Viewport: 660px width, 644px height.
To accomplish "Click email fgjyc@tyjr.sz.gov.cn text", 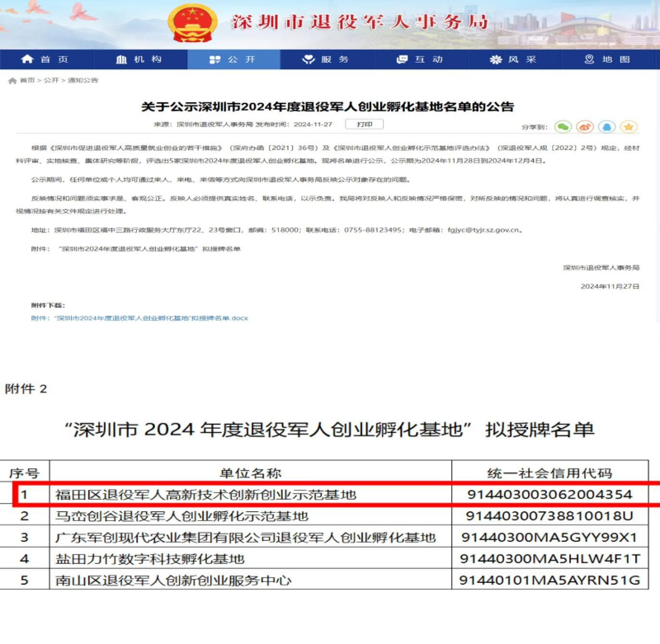I will point(485,230).
